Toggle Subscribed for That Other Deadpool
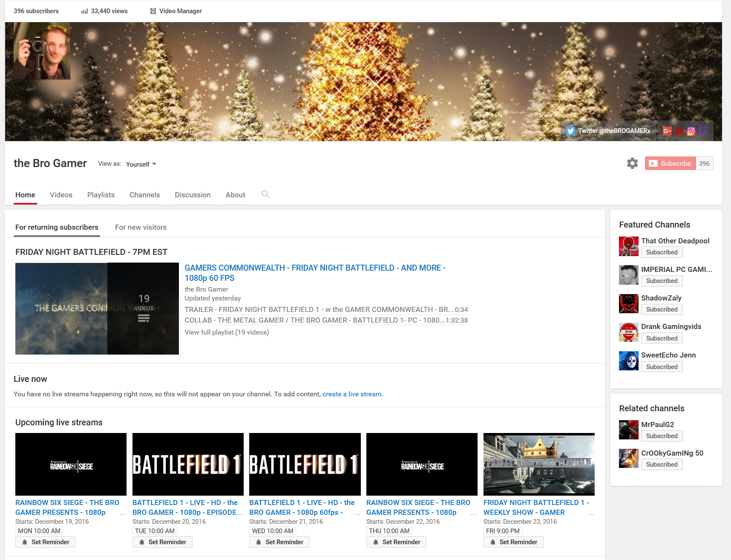731x560 pixels. pyautogui.click(x=662, y=252)
